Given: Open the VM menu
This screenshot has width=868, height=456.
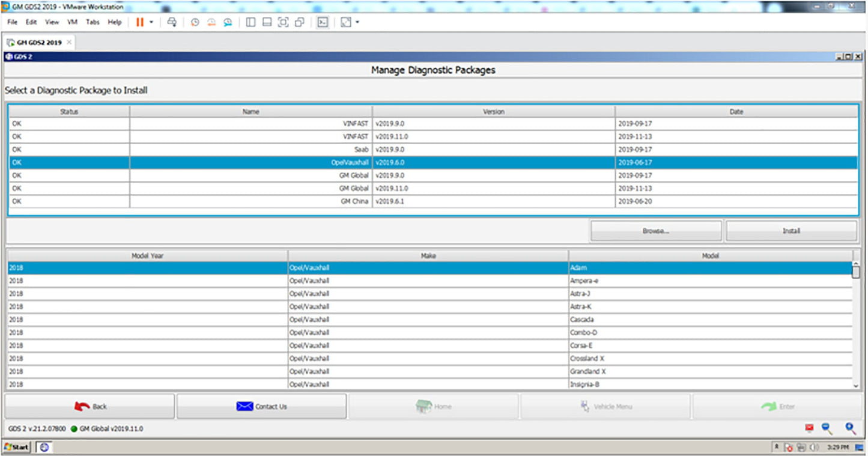Looking at the screenshot, I should coord(72,22).
